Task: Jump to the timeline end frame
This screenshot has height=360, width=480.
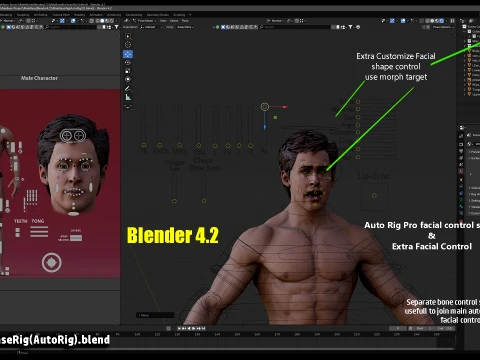Action: click(x=204, y=328)
